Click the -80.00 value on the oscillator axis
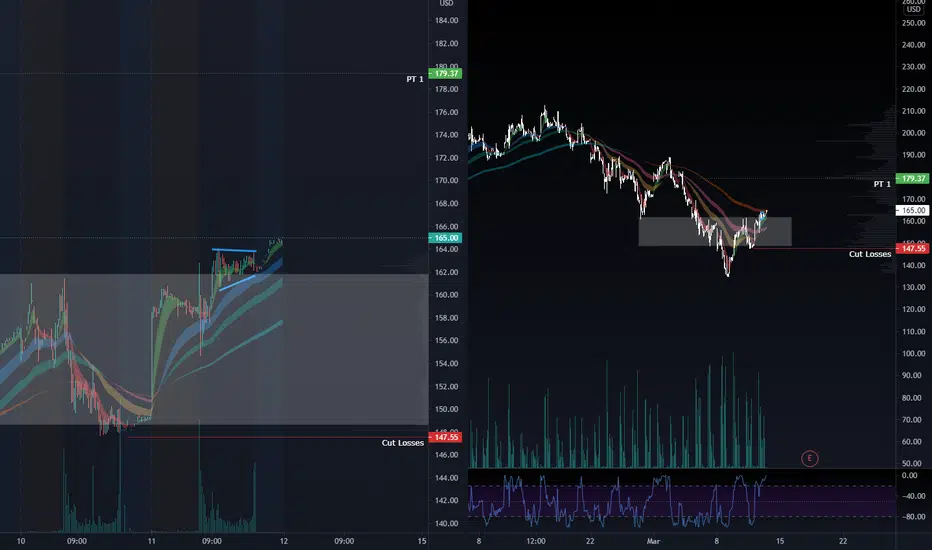The image size is (932, 550). tap(914, 517)
